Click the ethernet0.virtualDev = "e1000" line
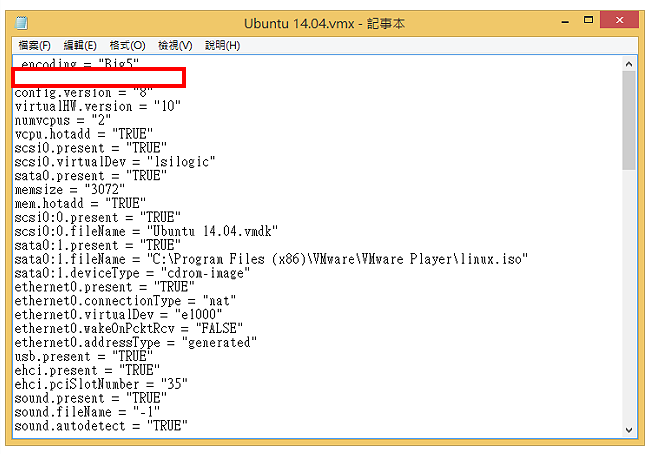The image size is (649, 454). [x=118, y=315]
